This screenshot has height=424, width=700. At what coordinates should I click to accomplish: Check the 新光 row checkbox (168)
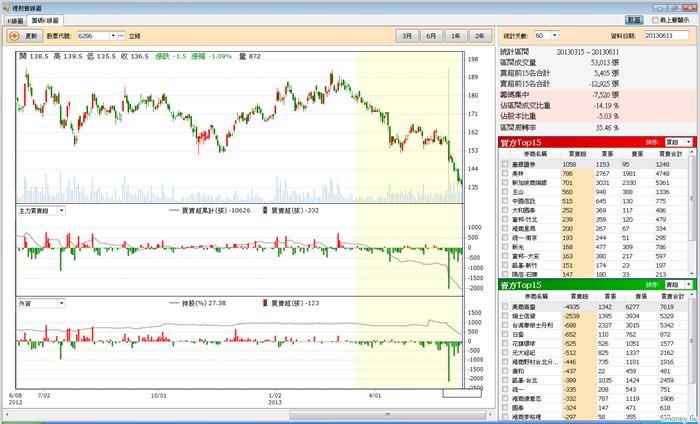point(505,247)
